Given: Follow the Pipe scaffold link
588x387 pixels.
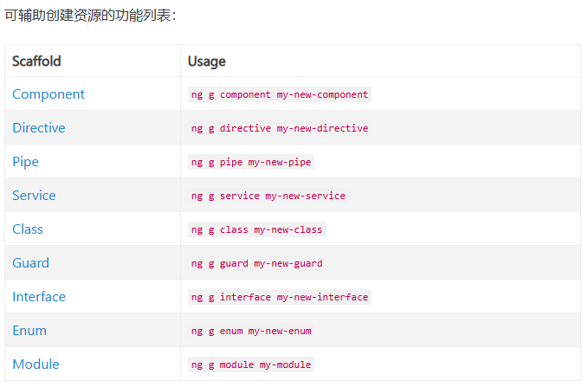Looking at the screenshot, I should click(25, 162).
